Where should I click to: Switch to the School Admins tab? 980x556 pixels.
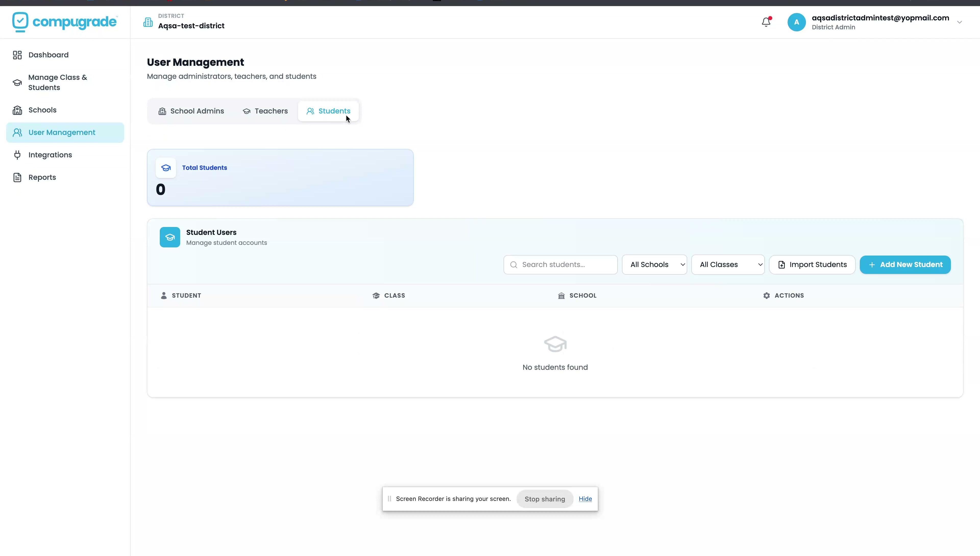(x=191, y=111)
